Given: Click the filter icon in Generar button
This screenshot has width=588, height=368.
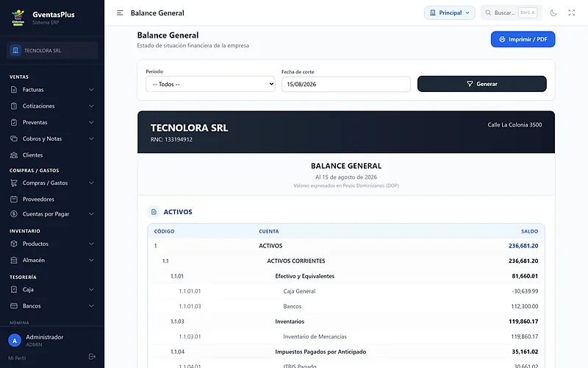Looking at the screenshot, I should (470, 84).
